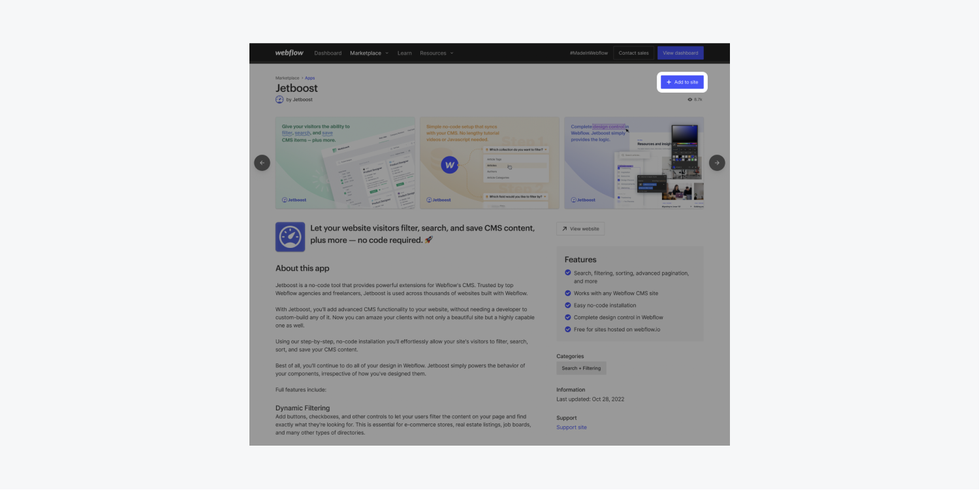The width and height of the screenshot is (980, 490).
Task: Click the Dynamic Filtering heading
Action: pos(302,408)
